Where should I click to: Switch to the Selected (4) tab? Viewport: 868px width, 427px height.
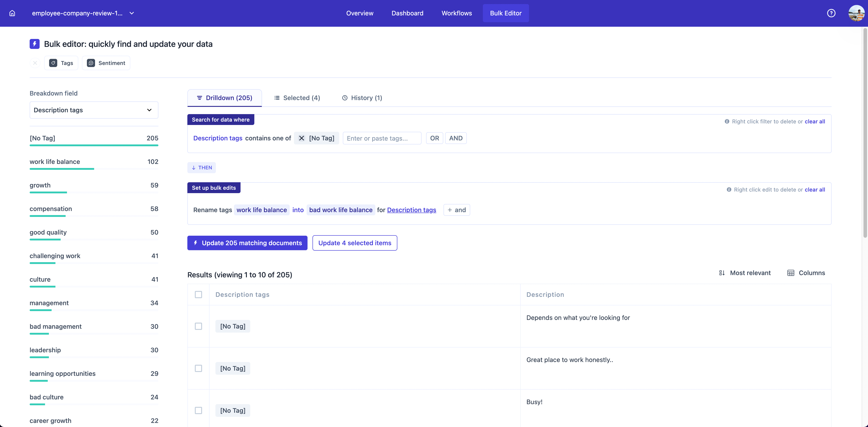pos(297,98)
